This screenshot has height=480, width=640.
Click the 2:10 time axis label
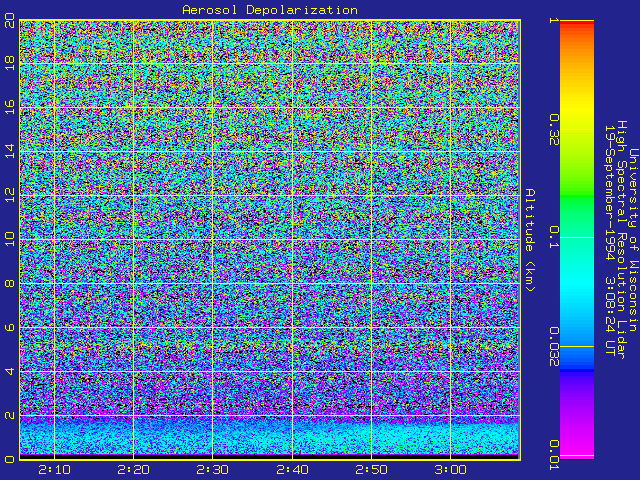coord(54,470)
